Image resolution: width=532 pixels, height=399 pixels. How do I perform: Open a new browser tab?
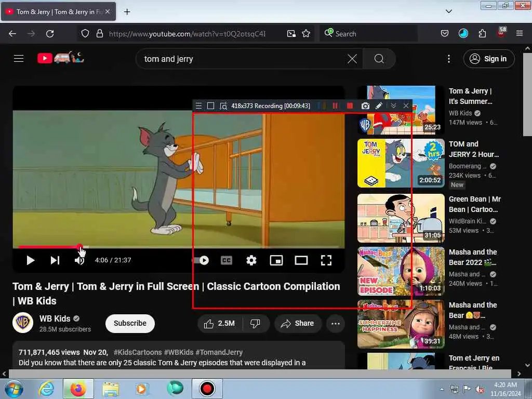[x=127, y=12]
